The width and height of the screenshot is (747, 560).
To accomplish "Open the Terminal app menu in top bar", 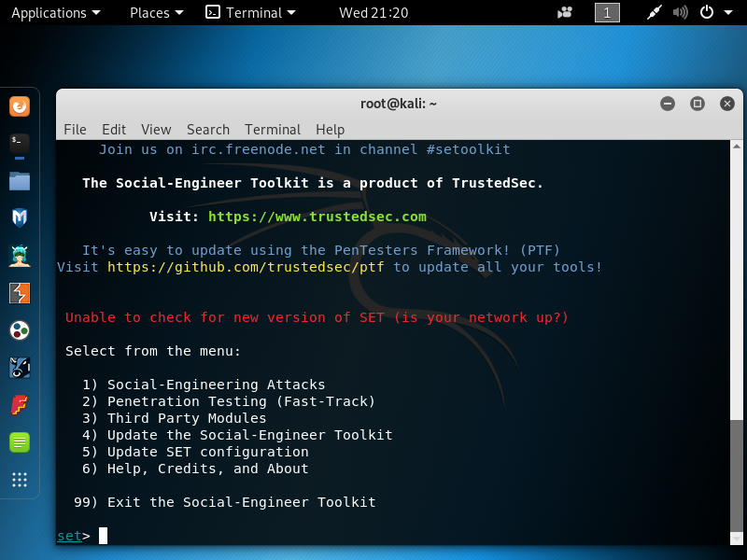I will (250, 13).
